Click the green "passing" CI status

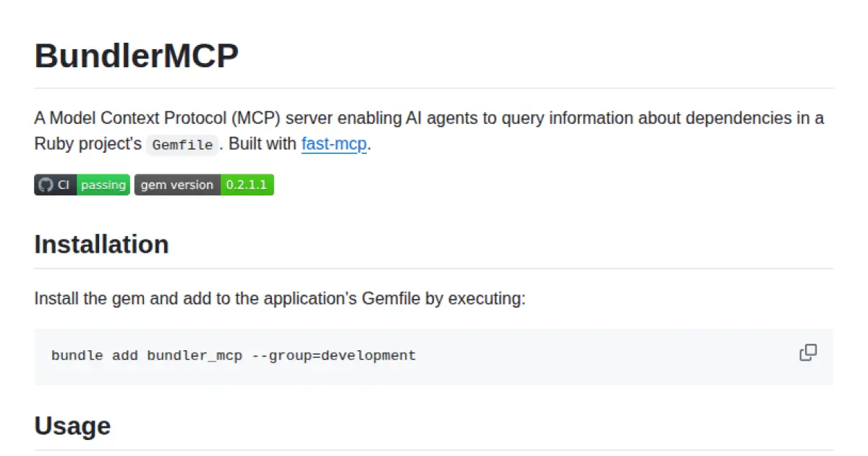point(103,185)
